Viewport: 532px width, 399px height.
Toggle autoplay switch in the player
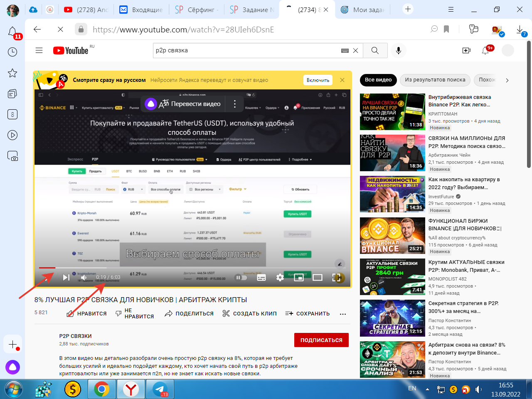241,277
